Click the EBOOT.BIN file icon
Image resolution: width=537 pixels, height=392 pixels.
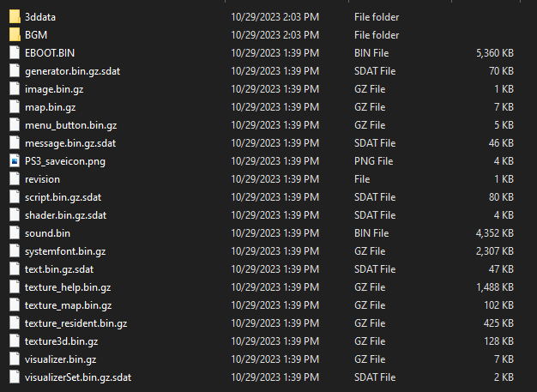tap(15, 52)
